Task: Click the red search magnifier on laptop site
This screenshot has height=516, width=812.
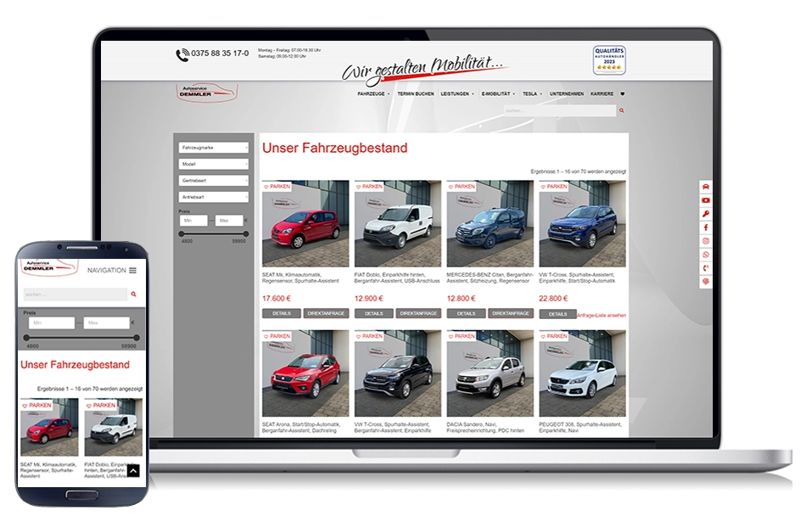Action: [x=621, y=110]
